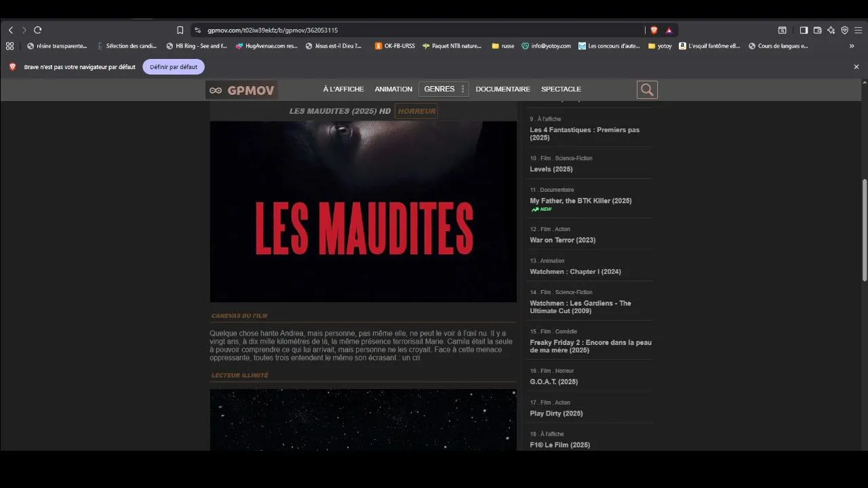
Task: Click the 'CANEVAS DU FILM' heading
Action: pos(239,316)
